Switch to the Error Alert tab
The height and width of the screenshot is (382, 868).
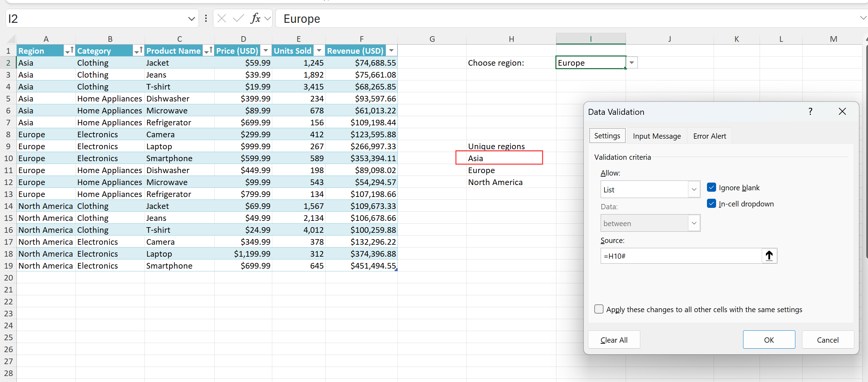pos(709,136)
